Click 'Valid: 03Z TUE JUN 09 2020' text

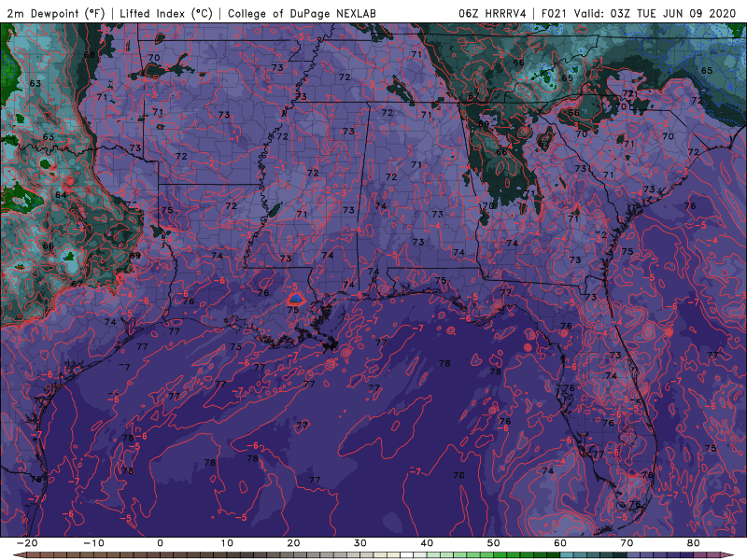point(655,13)
